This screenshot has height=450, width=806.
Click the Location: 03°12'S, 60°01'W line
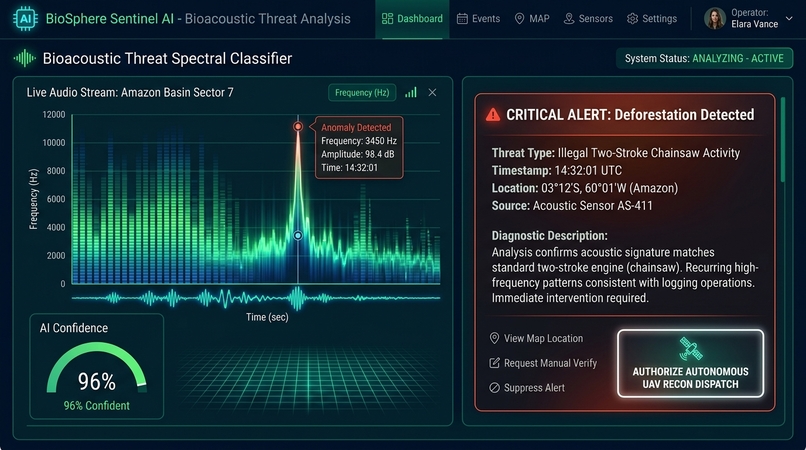pyautogui.click(x=585, y=188)
